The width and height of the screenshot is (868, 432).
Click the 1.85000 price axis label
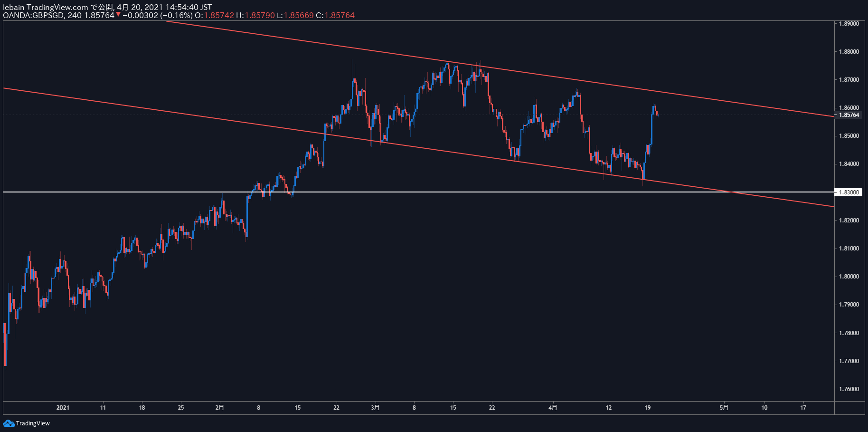[x=849, y=136]
